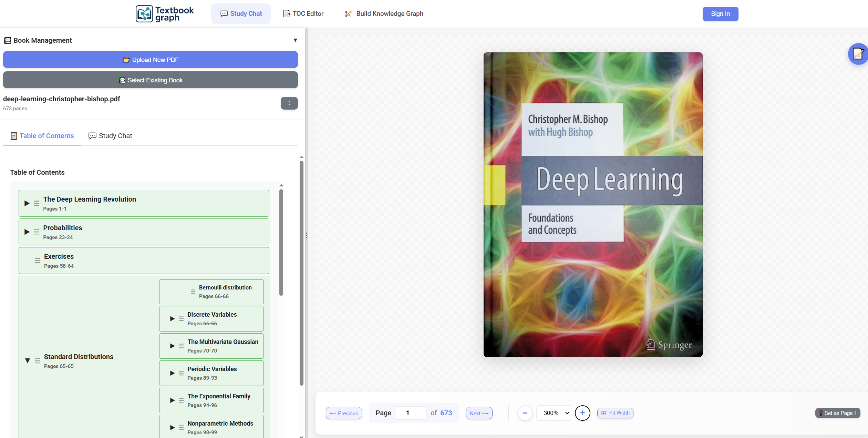This screenshot has height=438, width=868.
Task: Click drag handle for Bernoulli distribution
Action: (193, 292)
